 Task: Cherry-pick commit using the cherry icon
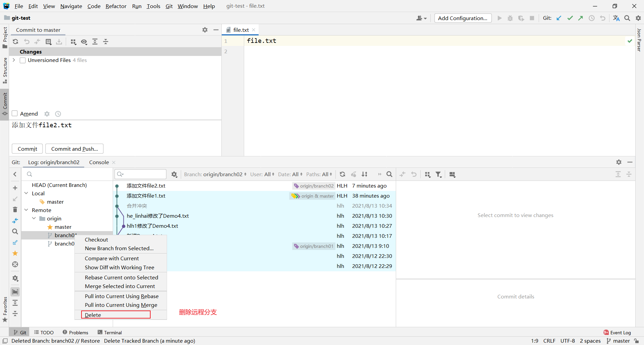click(354, 174)
